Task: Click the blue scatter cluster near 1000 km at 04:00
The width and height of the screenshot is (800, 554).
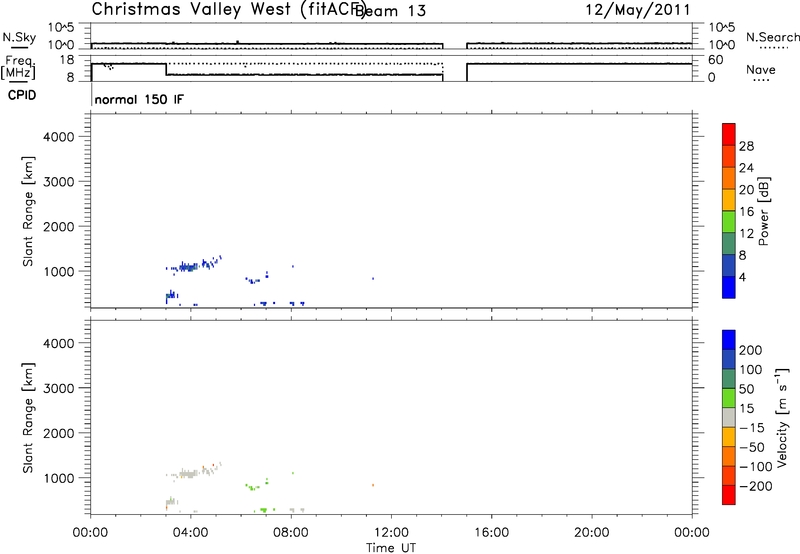Action: 188,267
